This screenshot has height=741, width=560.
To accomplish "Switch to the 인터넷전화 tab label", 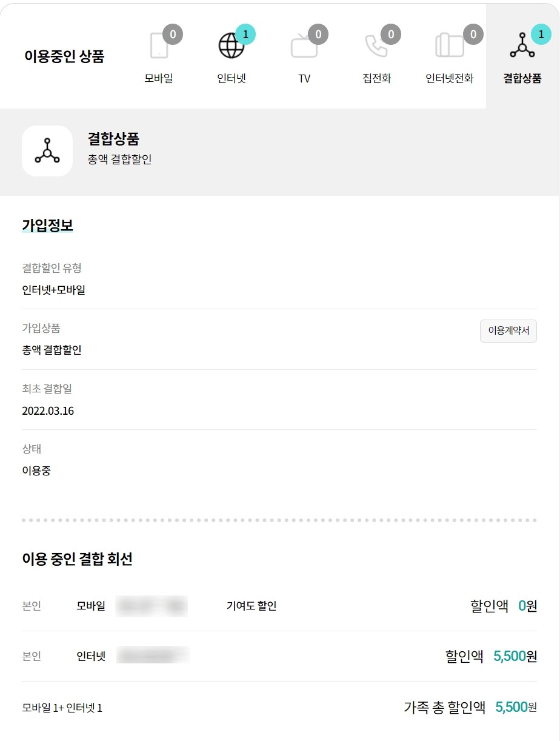I will tap(450, 79).
